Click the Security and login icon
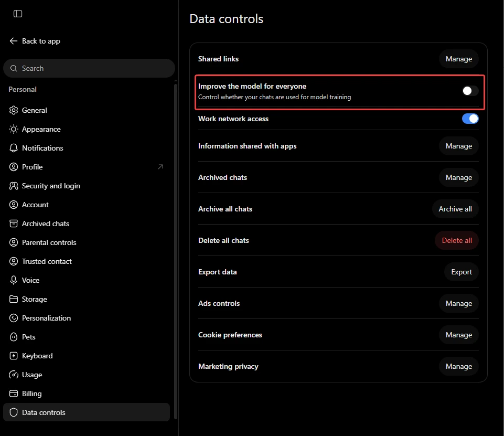504x436 pixels. 14,186
